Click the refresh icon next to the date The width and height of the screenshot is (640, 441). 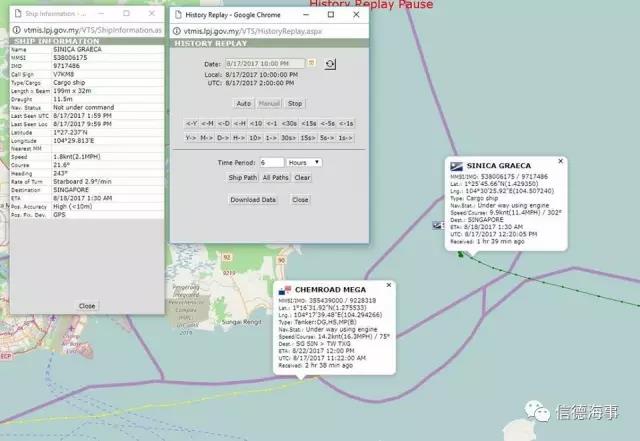[331, 63]
